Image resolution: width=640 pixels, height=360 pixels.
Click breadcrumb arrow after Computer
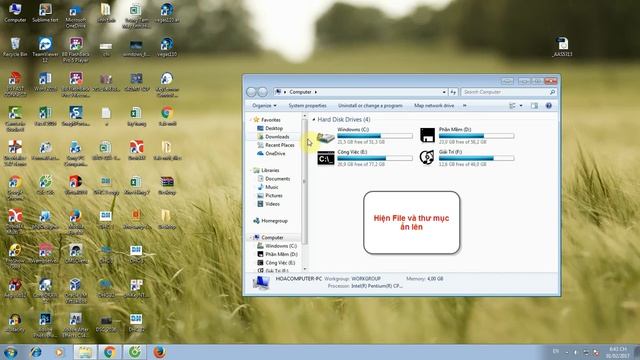pos(316,92)
